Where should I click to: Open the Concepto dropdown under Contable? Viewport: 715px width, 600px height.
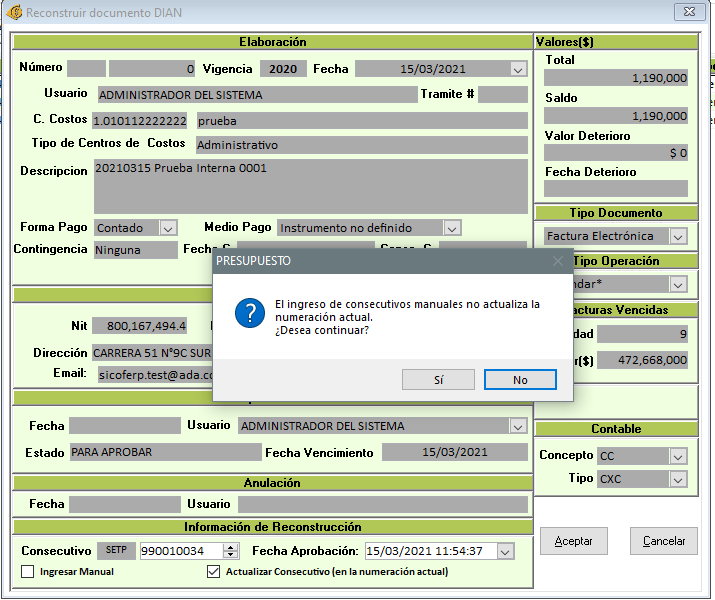point(678,456)
